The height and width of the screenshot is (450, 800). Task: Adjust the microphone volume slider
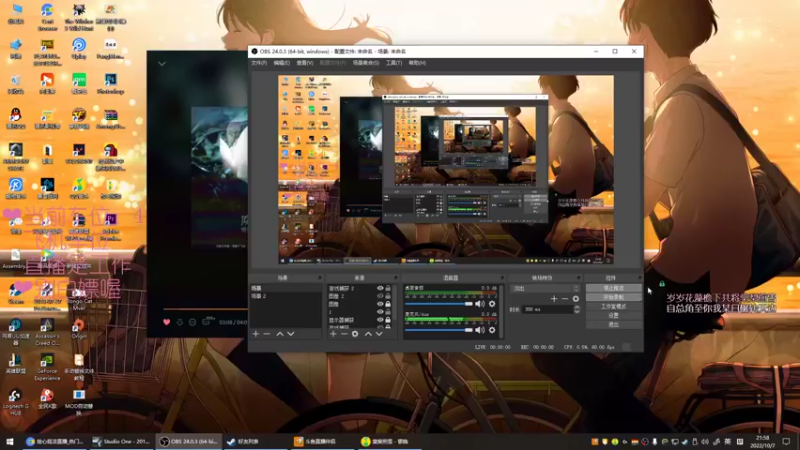pyautogui.click(x=439, y=330)
